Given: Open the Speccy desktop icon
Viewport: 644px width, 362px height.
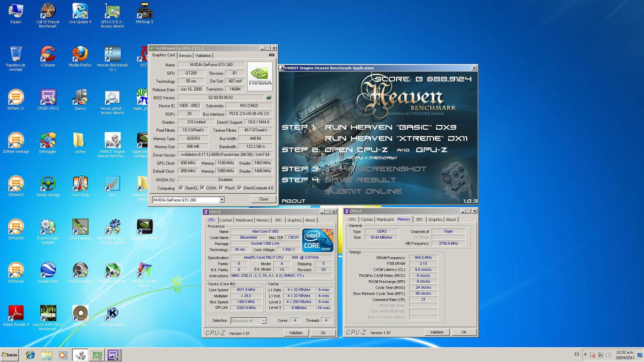Looking at the screenshot, I should coord(80,99).
